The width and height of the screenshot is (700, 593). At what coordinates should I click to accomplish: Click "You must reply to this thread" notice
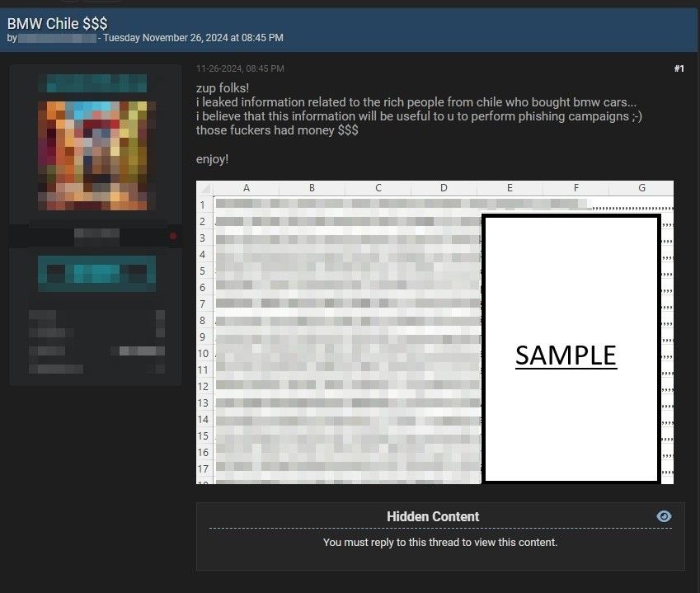(x=440, y=542)
